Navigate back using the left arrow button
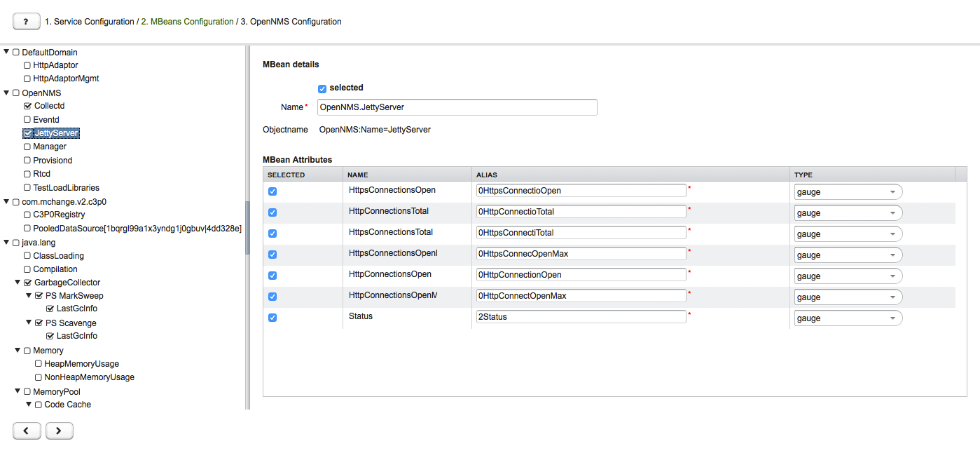980x453 pixels. (x=27, y=431)
